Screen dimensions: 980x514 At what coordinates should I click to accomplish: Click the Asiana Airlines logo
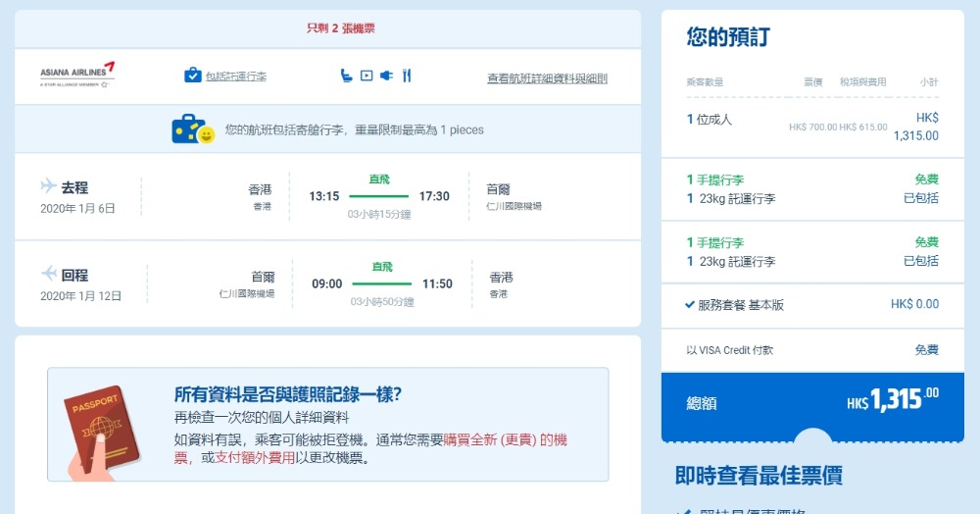point(76,76)
